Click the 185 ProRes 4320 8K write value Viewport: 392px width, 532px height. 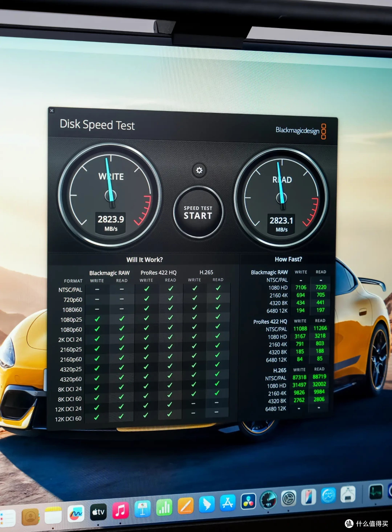click(300, 352)
